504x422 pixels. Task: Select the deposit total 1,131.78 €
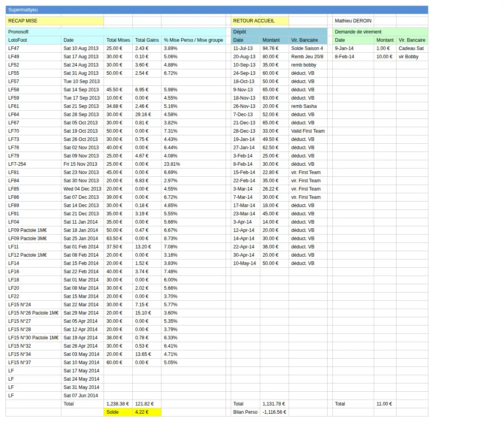tap(274, 404)
